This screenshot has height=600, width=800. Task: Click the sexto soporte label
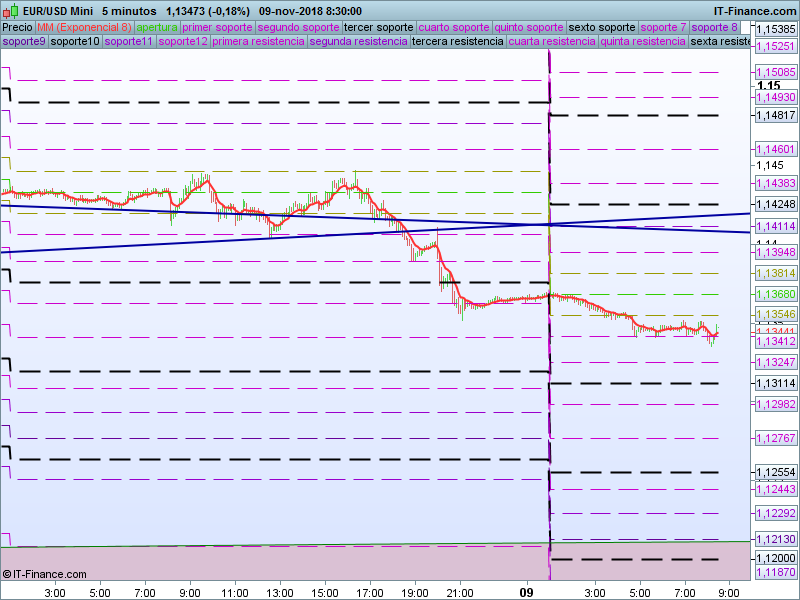click(x=602, y=27)
